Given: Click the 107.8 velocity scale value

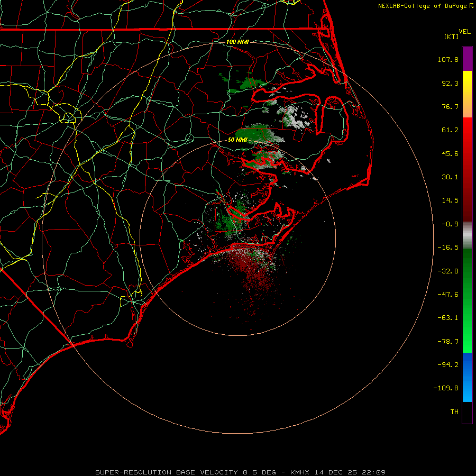Looking at the screenshot, I should click(448, 59).
